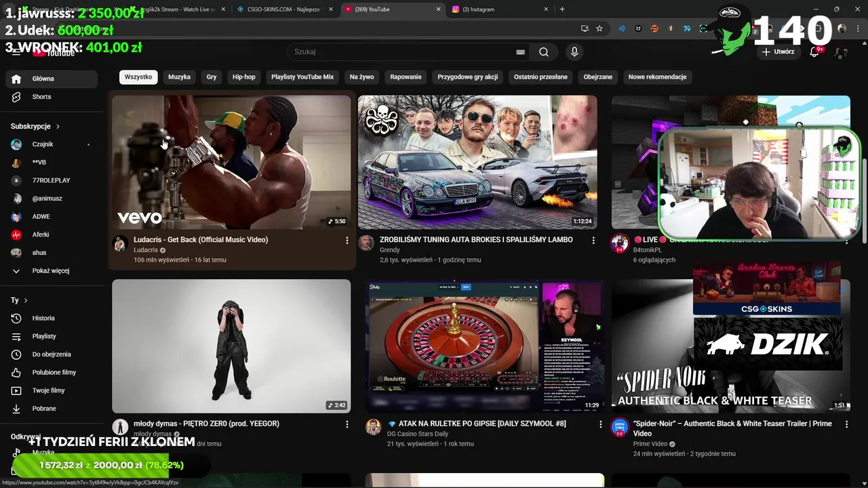
Task: Select Przygodowe gry akcji chip
Action: coord(468,77)
